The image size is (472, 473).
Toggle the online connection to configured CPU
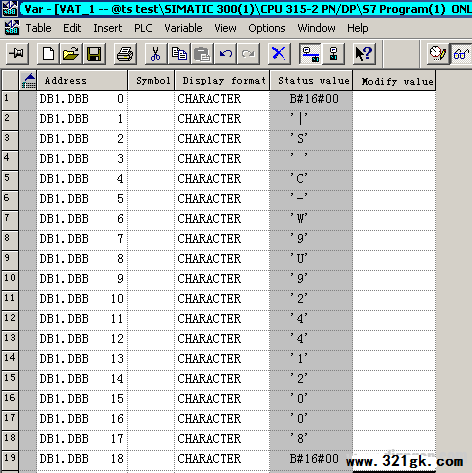tap(310, 53)
